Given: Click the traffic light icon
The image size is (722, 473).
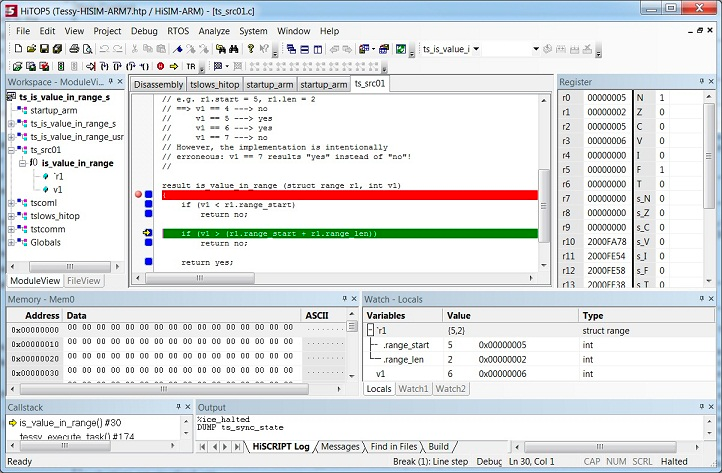Looking at the screenshot, I should [61, 66].
